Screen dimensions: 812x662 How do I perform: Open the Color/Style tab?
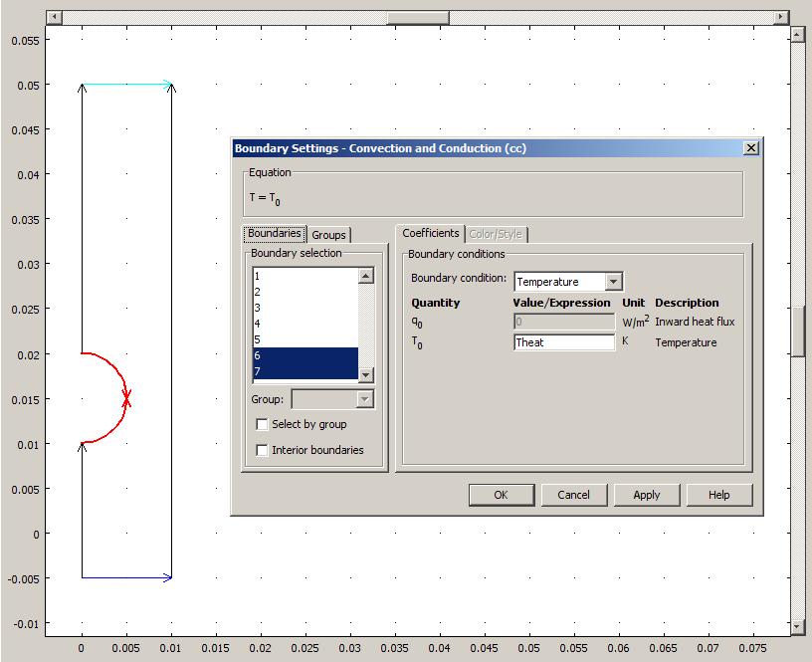[496, 234]
